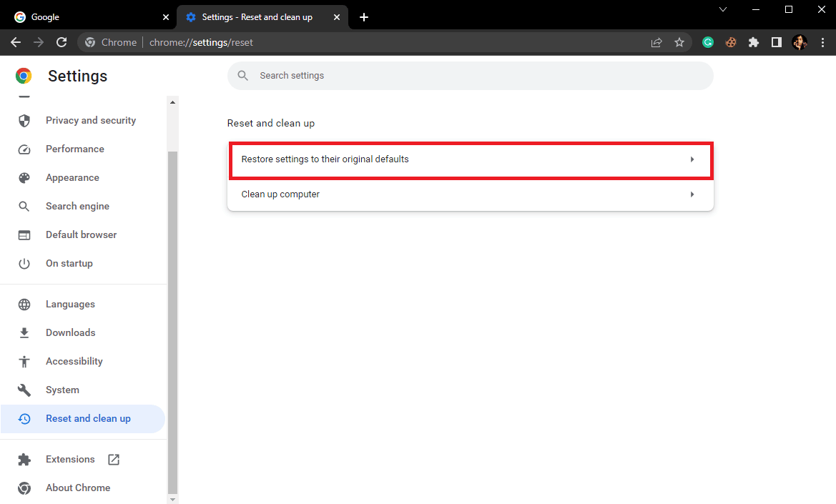The height and width of the screenshot is (504, 836).
Task: Click Clean up computer option
Action: pos(471,194)
